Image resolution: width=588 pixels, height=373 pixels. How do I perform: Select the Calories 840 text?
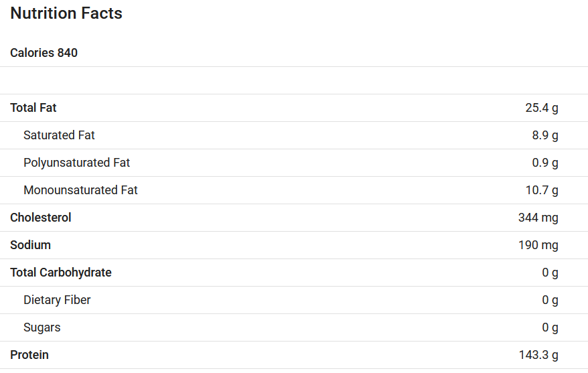(44, 53)
